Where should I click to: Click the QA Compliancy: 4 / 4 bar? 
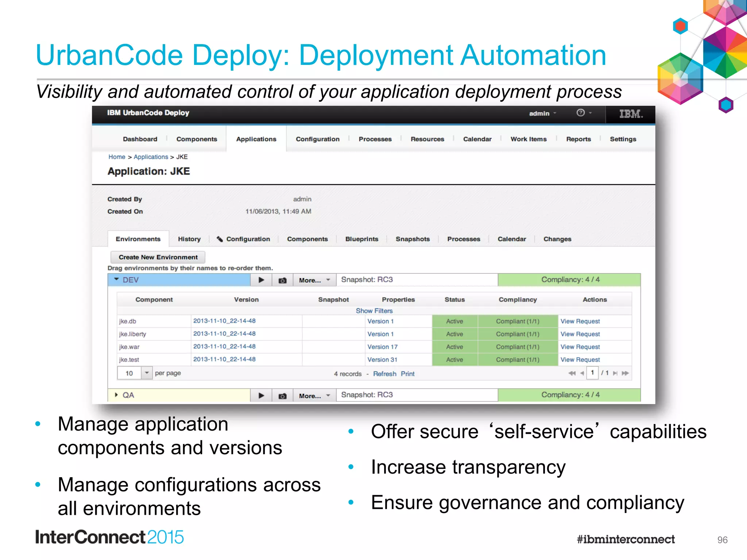coord(569,395)
